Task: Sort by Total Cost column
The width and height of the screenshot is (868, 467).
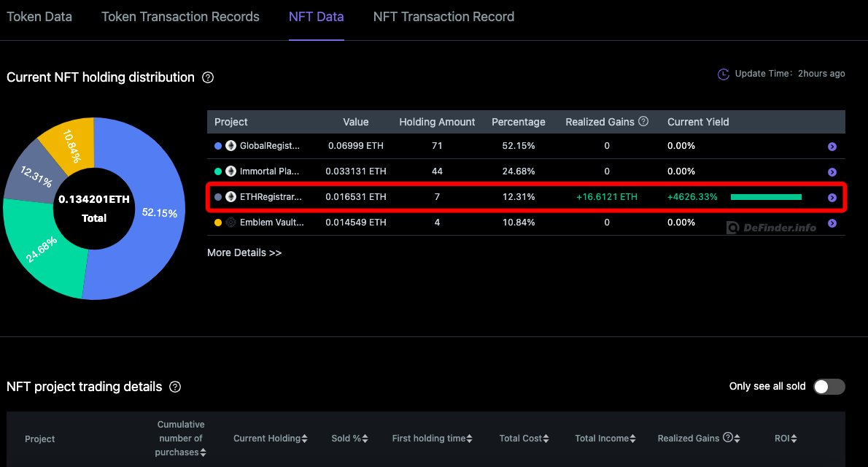Action: [546, 439]
